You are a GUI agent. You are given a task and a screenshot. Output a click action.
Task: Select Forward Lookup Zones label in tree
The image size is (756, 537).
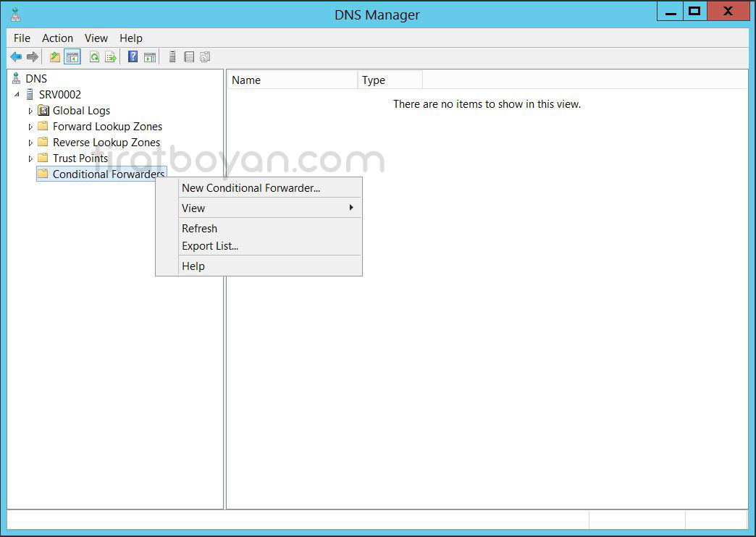pyautogui.click(x=107, y=127)
